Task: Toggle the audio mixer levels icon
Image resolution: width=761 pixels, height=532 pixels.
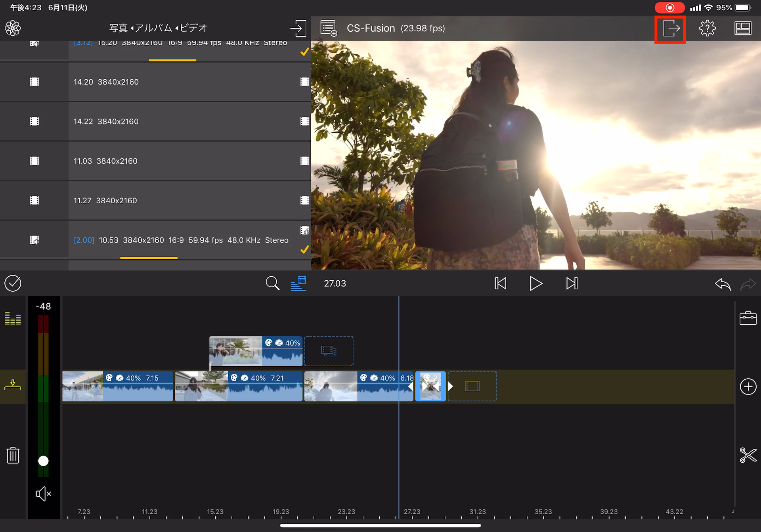Action: pyautogui.click(x=13, y=318)
